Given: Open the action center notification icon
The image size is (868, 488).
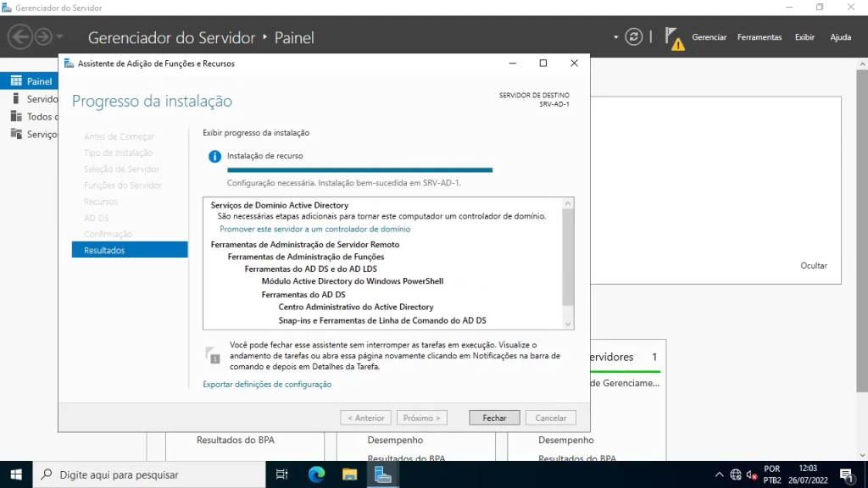Looking at the screenshot, I should coord(845,474).
